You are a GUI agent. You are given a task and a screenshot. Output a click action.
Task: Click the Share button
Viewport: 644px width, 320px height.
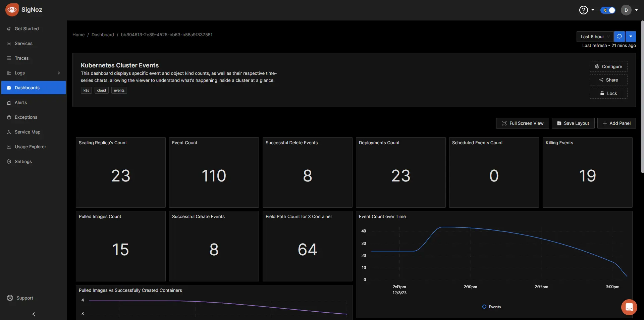click(608, 80)
